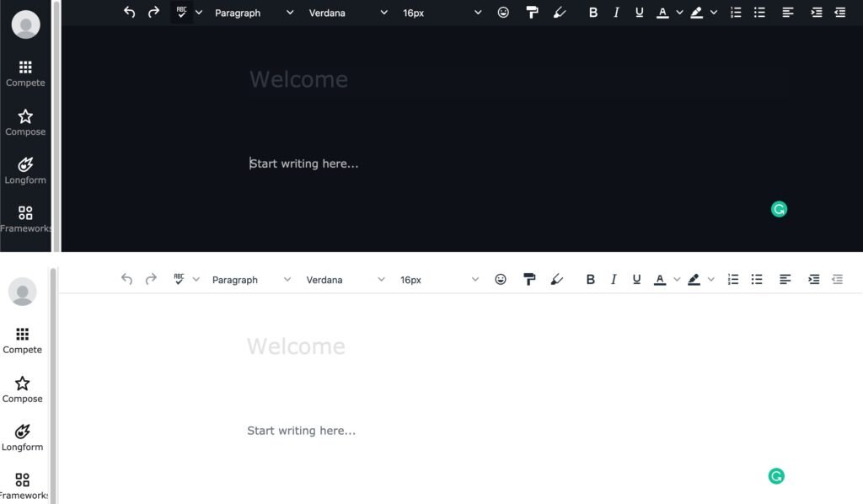Apply highlight color in dark editor toolbar
The width and height of the screenshot is (863, 504).
pos(697,12)
